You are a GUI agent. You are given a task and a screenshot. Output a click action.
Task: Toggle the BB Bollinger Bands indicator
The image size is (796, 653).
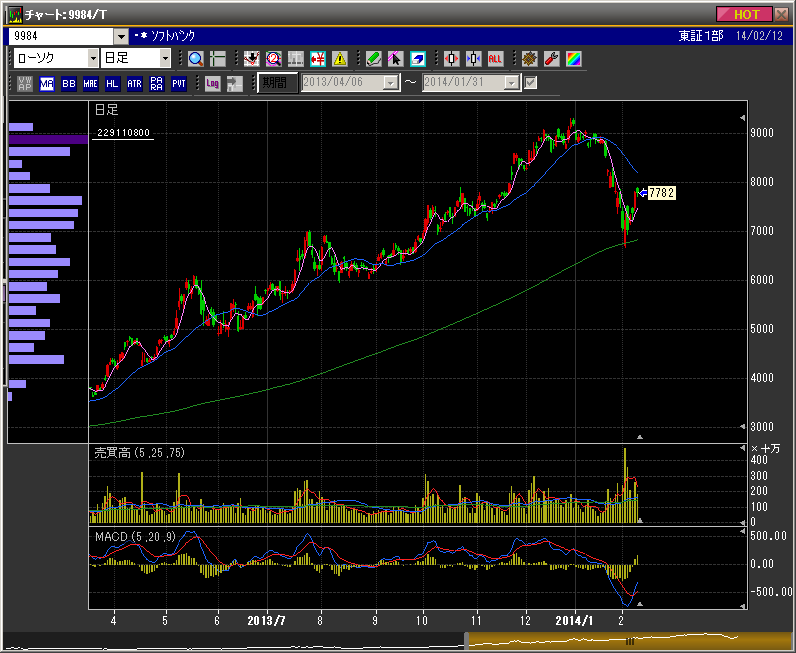[69, 83]
